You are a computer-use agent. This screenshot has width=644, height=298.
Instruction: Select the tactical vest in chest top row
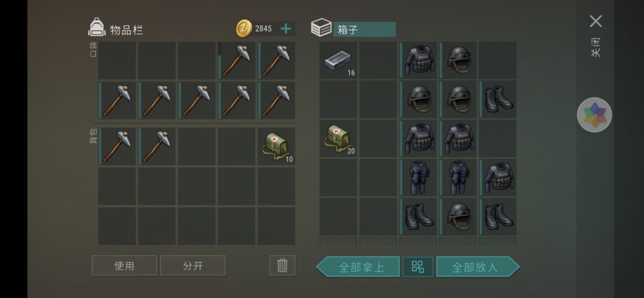coord(418,60)
